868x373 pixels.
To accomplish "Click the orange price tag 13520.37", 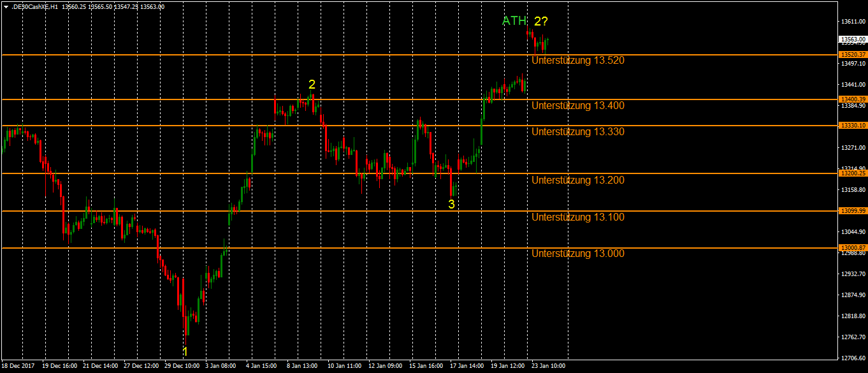I will [x=852, y=55].
